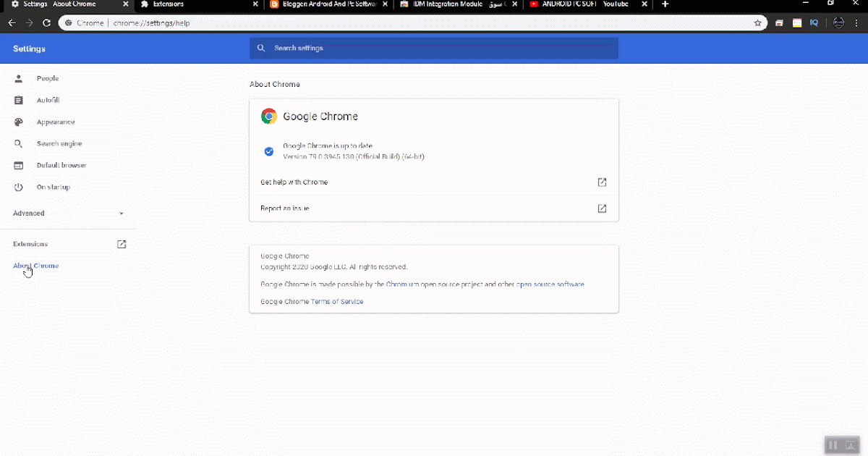Pause playback with overlay pause button
This screenshot has height=456, width=868.
click(833, 445)
